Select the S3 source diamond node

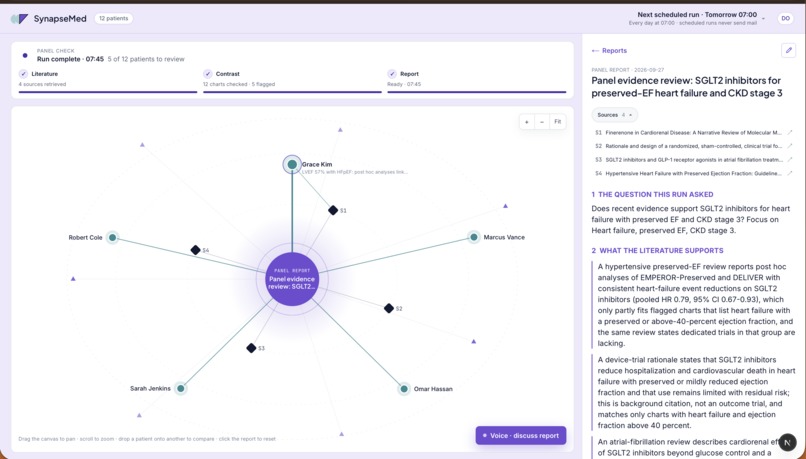(251, 348)
